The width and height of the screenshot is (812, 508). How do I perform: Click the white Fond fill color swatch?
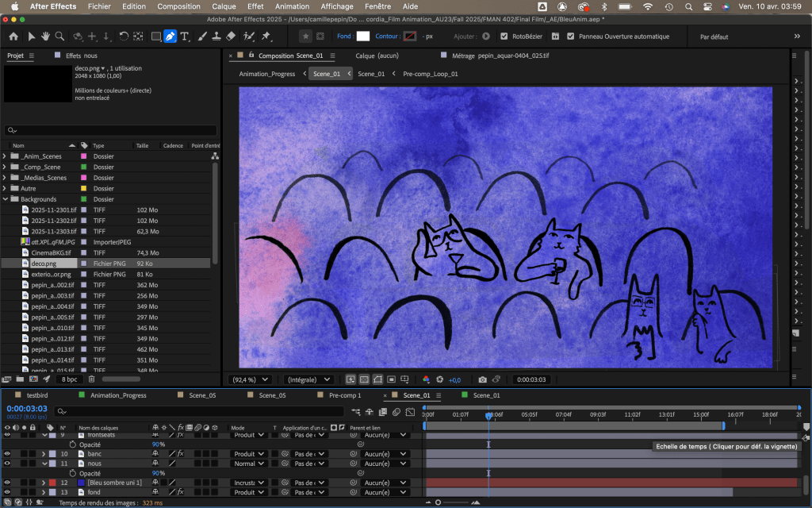(x=363, y=37)
